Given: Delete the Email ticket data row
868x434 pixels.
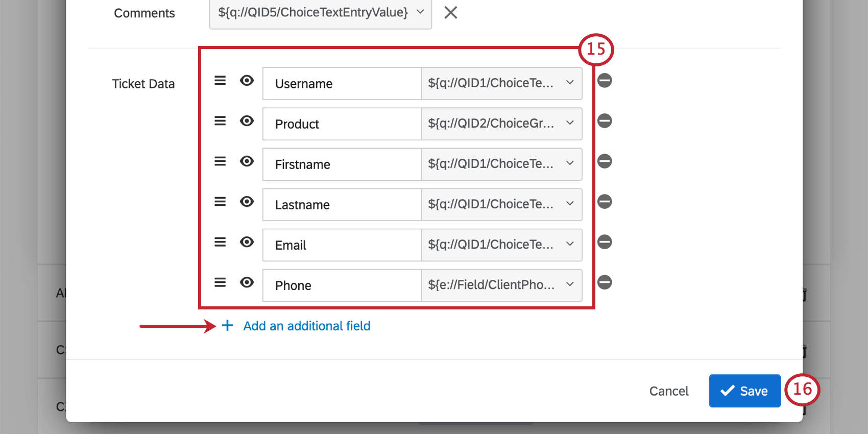Looking at the screenshot, I should coord(605,242).
